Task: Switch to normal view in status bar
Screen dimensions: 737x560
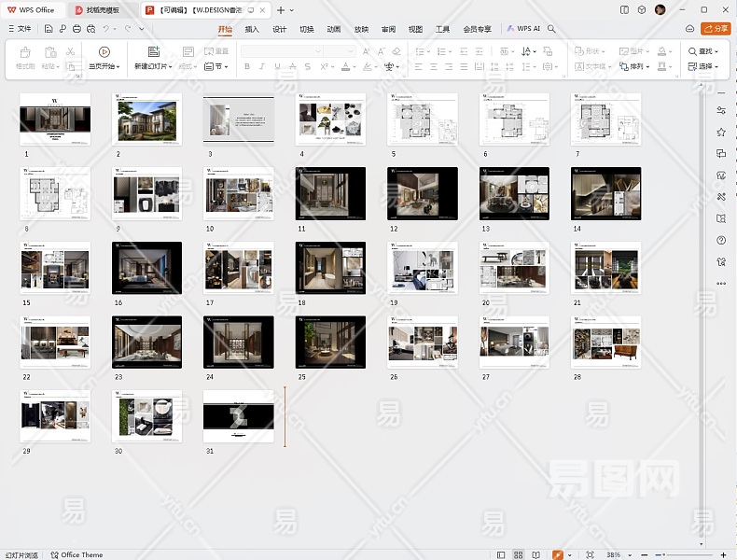Action: click(502, 554)
